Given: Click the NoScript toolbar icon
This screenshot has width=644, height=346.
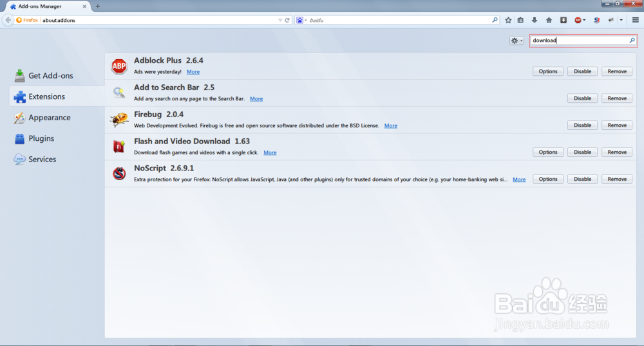Looking at the screenshot, I should (597, 20).
